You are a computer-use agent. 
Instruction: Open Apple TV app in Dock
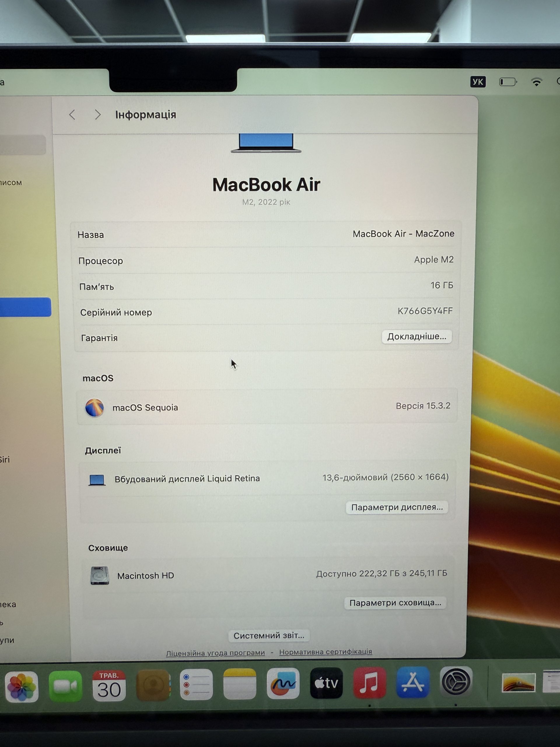tap(326, 683)
